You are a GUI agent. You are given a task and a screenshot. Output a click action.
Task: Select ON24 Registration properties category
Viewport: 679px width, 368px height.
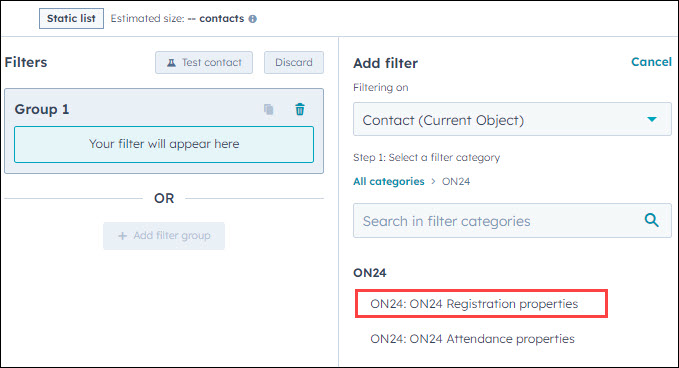point(474,304)
